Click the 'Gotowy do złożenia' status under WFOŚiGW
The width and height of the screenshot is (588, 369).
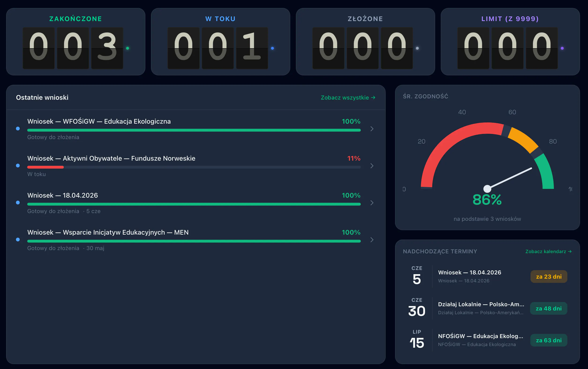point(53,137)
